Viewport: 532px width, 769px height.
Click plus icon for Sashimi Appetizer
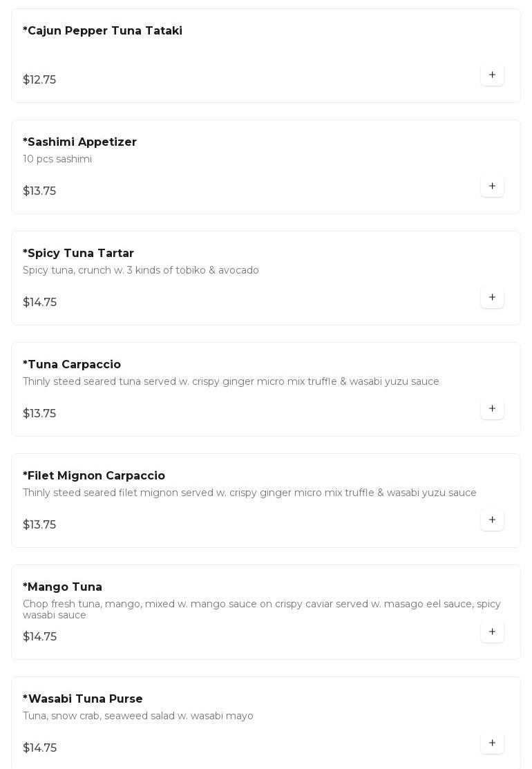click(492, 186)
